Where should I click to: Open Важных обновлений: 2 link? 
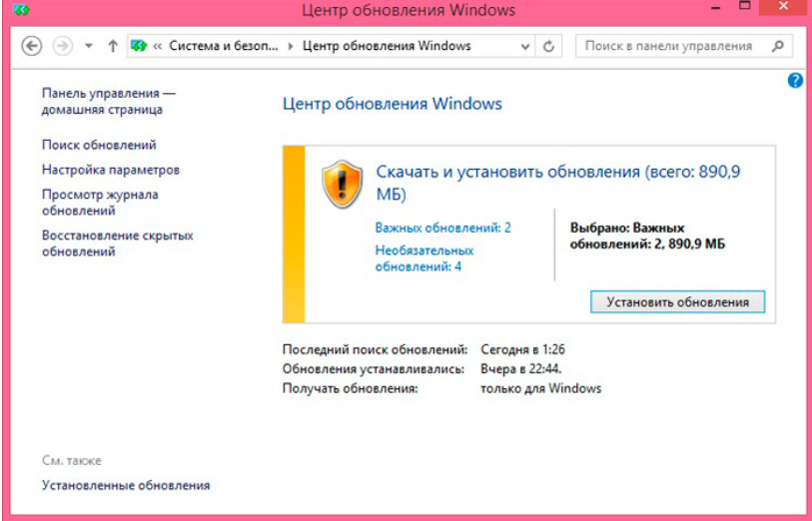pyautogui.click(x=442, y=228)
